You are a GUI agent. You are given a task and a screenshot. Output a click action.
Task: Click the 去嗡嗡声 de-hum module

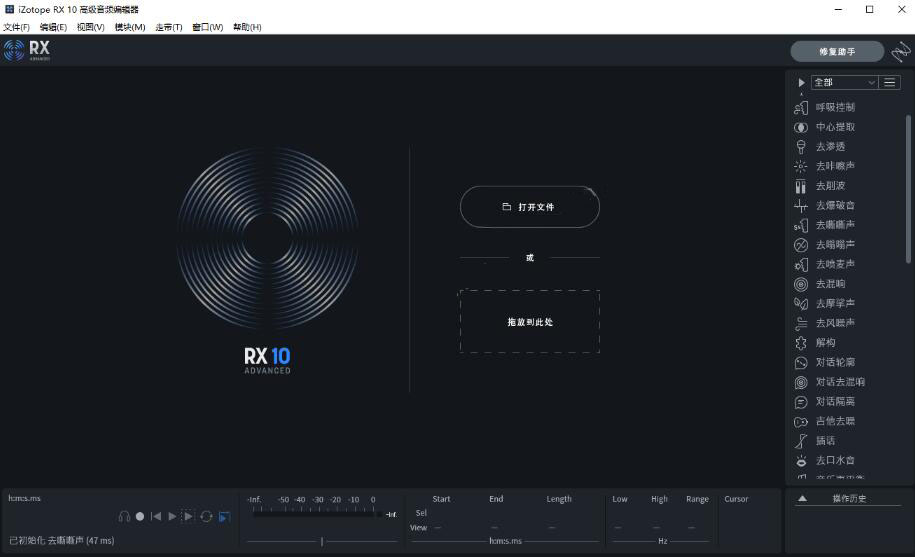(834, 245)
